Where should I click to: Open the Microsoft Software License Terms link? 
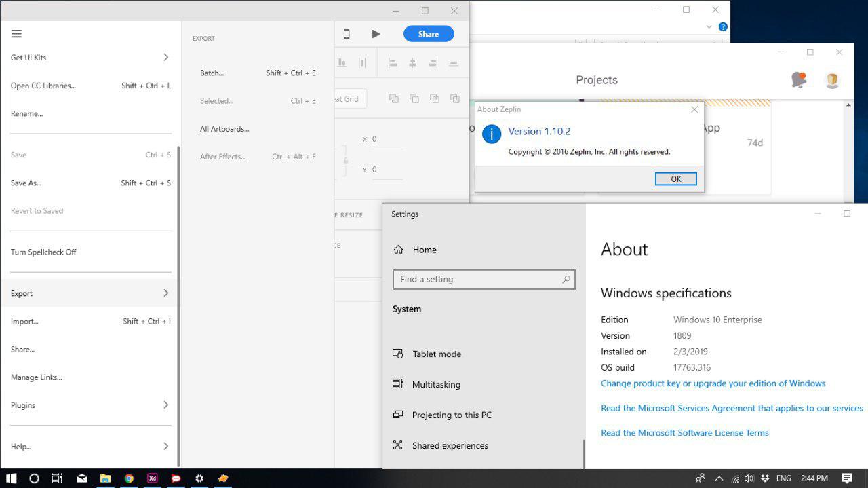click(x=685, y=433)
